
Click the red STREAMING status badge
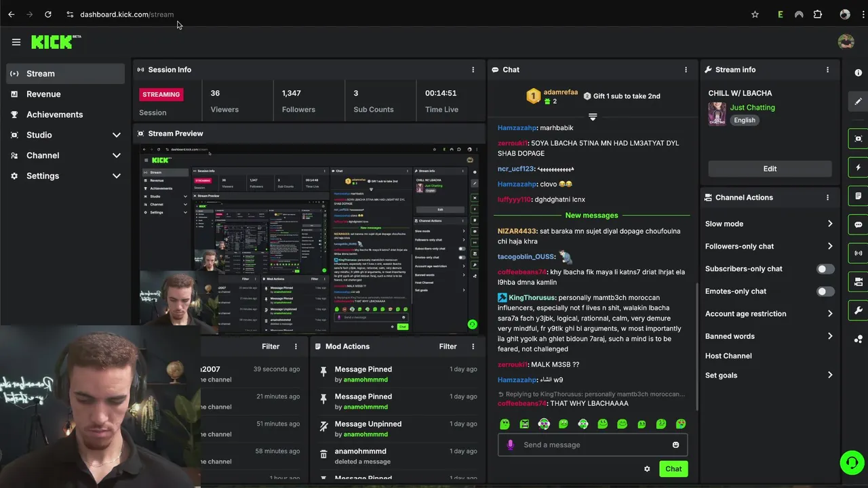(x=161, y=94)
